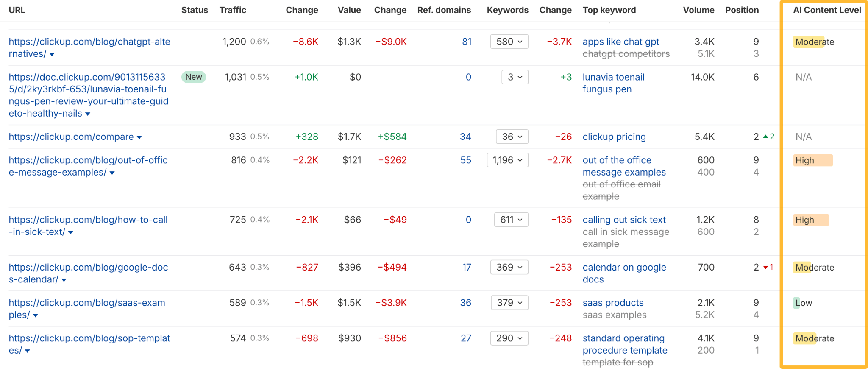
Task: Open the 'apps like chat gpt' keyword link
Action: click(620, 42)
